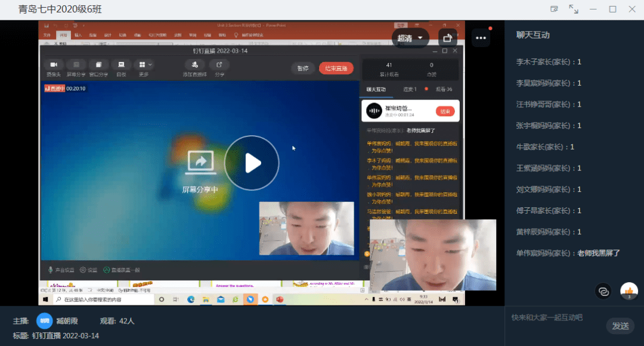Open screen sharing (屏幕分享) in the broadcast toolbar
The width and height of the screenshot is (644, 346).
click(x=76, y=67)
